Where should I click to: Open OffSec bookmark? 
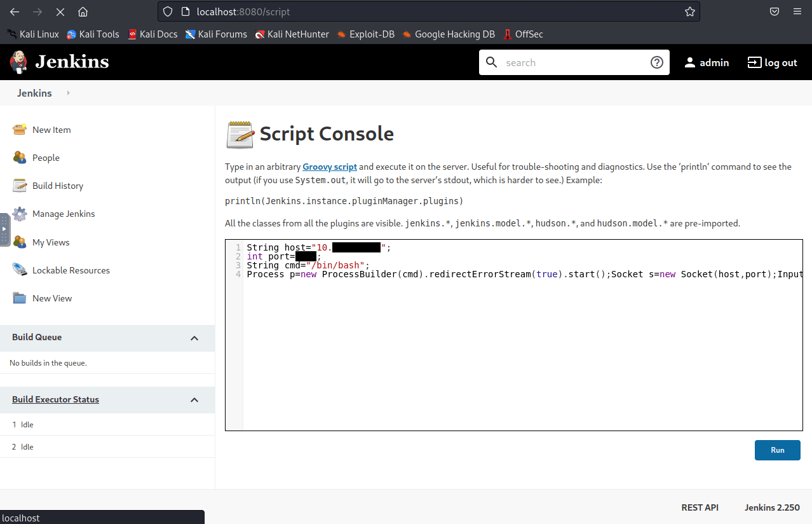pos(523,34)
